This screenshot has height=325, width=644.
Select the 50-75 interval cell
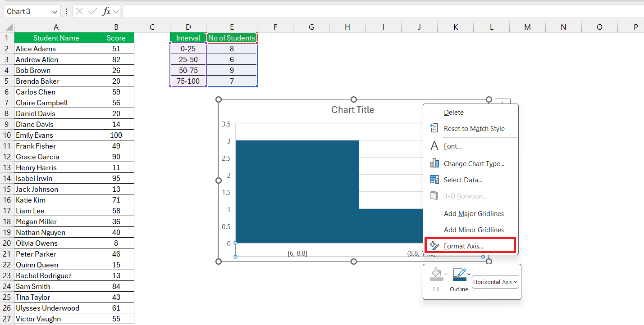tap(188, 70)
